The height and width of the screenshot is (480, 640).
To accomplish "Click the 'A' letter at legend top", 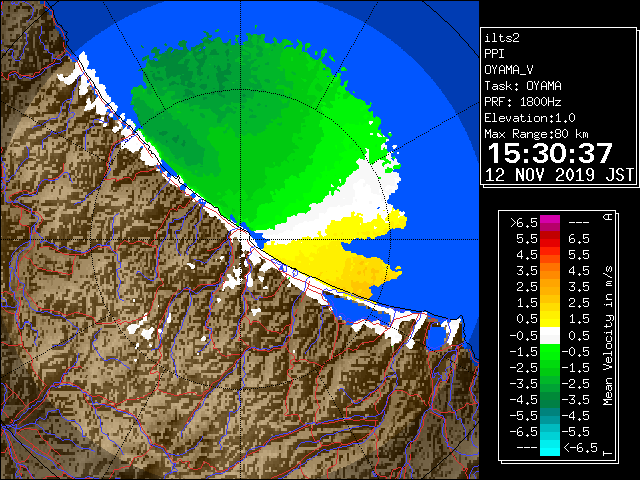I will click(608, 217).
